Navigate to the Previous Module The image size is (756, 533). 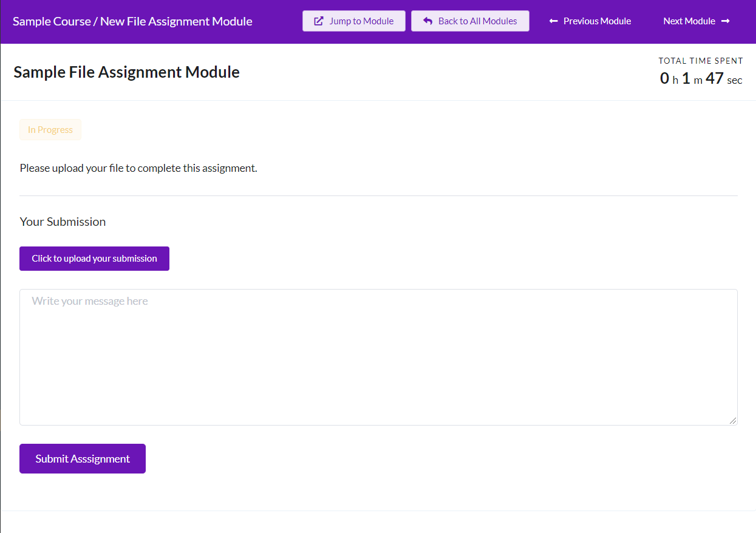[x=590, y=21]
